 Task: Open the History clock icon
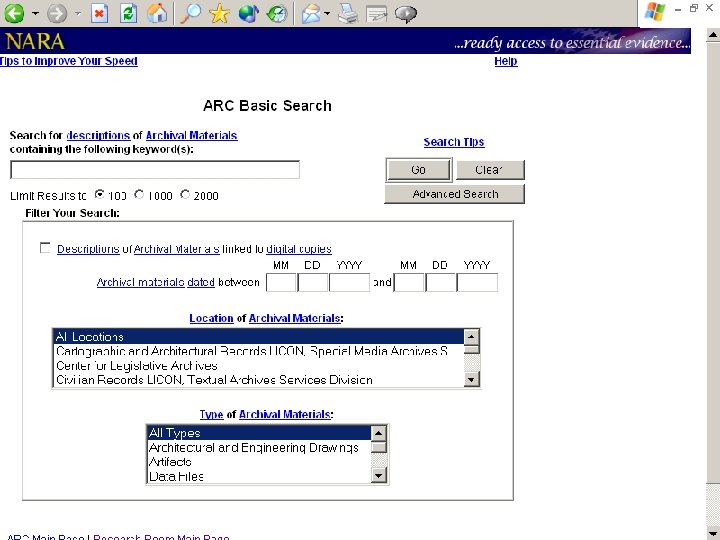click(x=277, y=13)
